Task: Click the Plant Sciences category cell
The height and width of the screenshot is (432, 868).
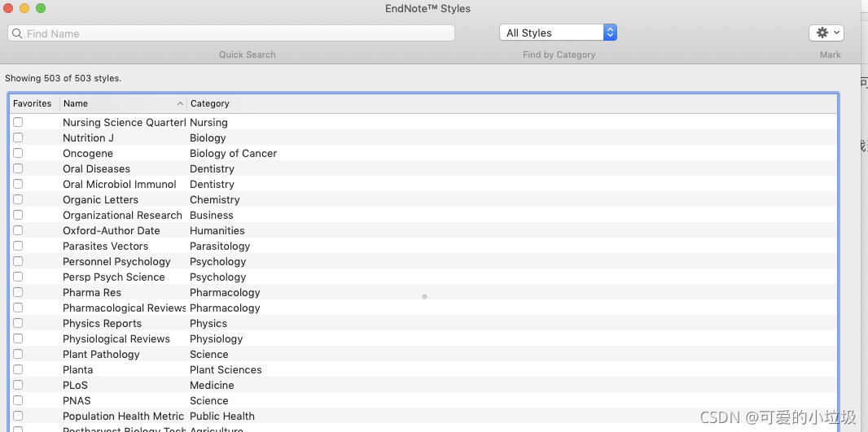Action: [226, 369]
